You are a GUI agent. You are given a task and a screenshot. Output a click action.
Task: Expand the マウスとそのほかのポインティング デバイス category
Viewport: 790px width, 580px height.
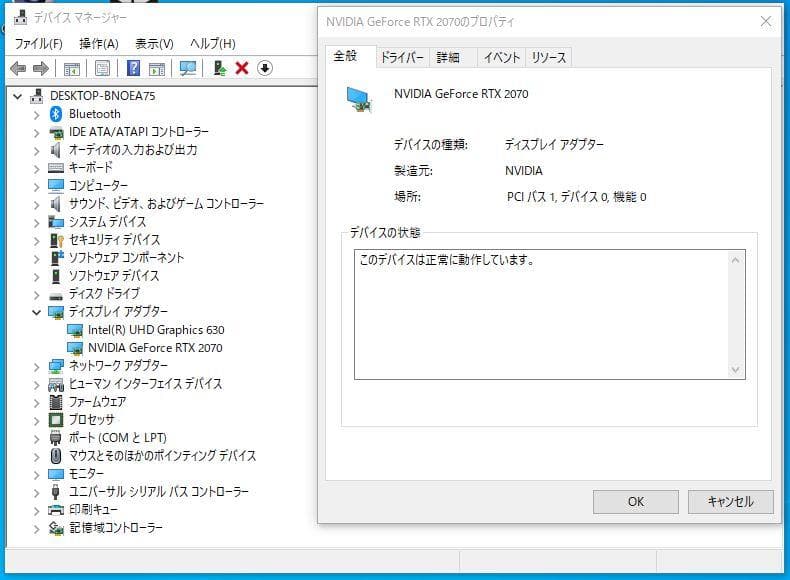(36, 456)
